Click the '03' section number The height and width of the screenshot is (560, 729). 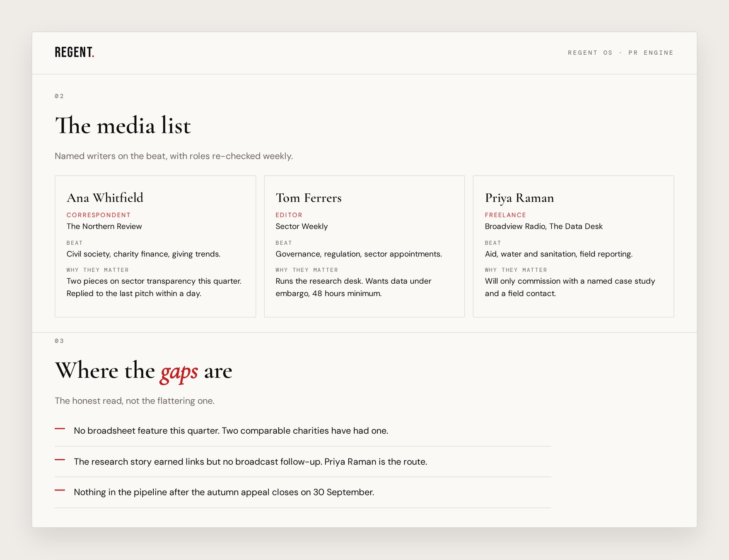coord(59,341)
